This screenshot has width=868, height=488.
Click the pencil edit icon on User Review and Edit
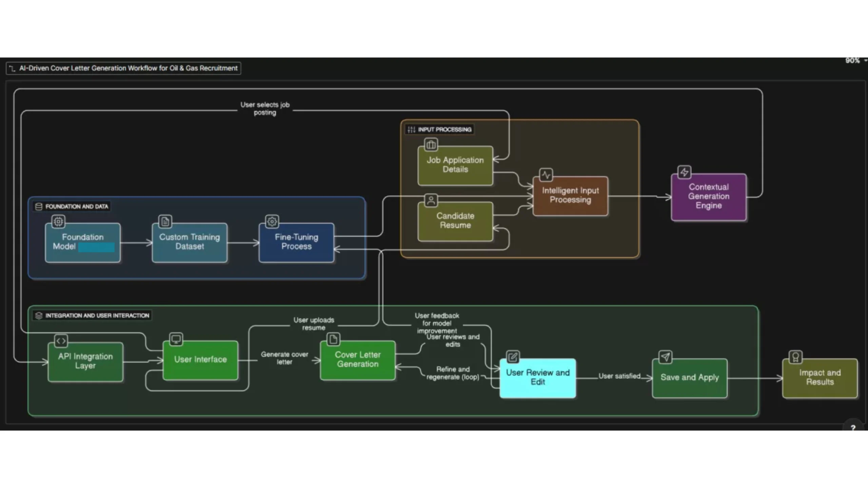[513, 357]
